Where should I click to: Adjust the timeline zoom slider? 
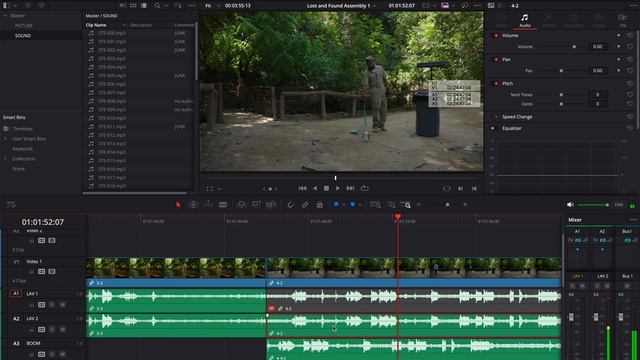coord(447,204)
